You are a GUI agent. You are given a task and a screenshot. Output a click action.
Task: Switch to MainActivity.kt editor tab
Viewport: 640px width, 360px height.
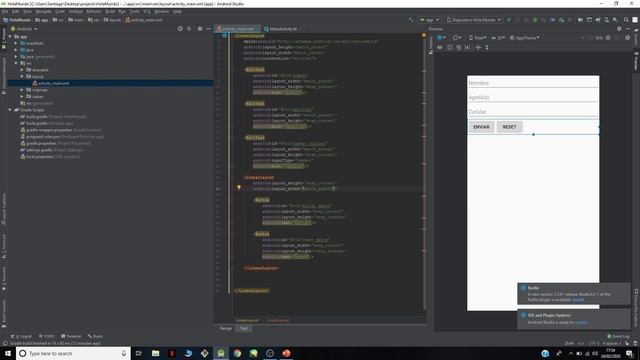tap(283, 29)
